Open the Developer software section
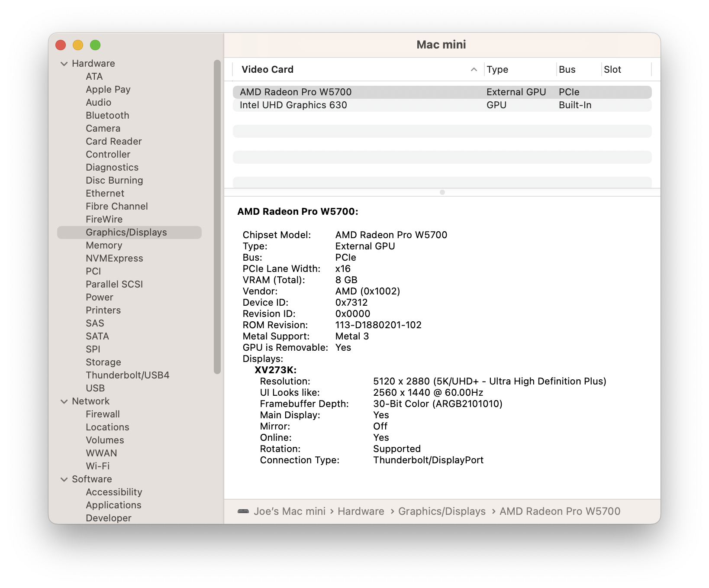 [109, 518]
